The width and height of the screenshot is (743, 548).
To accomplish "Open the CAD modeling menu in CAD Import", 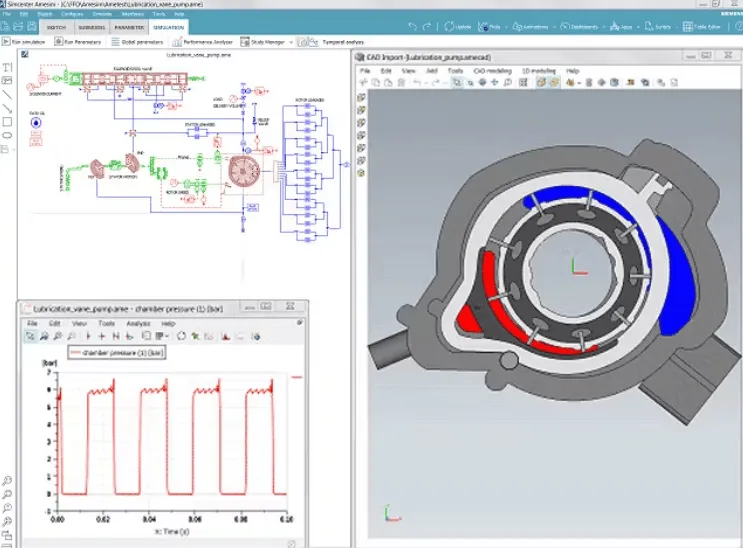I will 493,71.
